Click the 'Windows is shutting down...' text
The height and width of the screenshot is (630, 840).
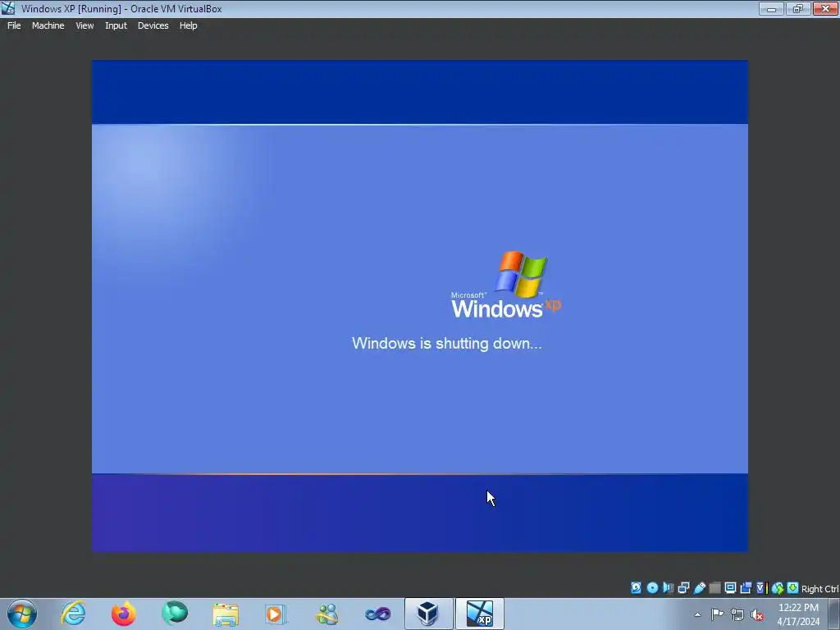click(447, 343)
